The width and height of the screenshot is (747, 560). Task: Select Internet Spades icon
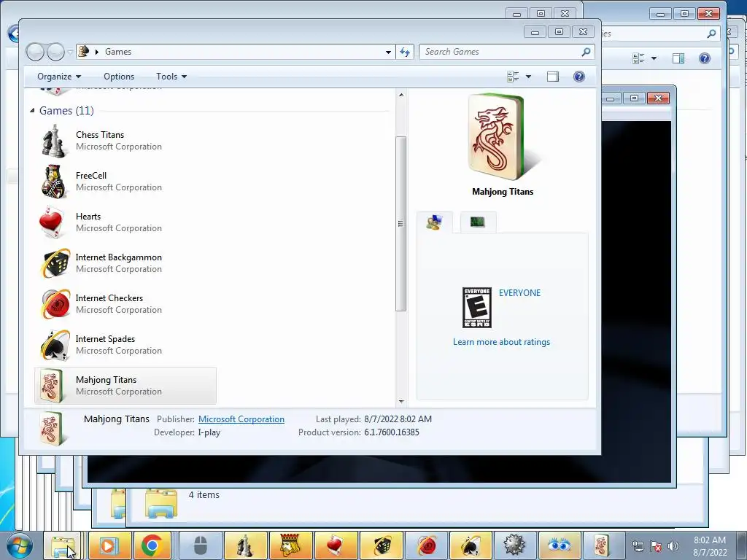pyautogui.click(x=55, y=345)
